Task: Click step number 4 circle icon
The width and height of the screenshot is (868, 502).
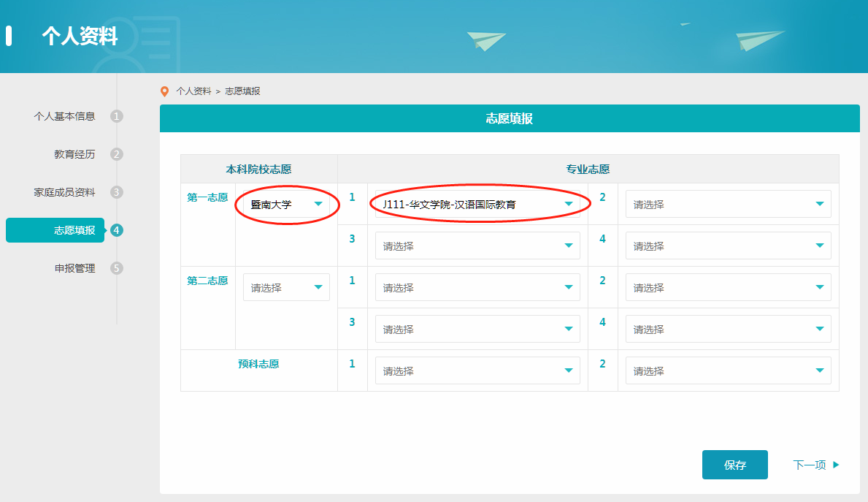Action: pos(116,230)
